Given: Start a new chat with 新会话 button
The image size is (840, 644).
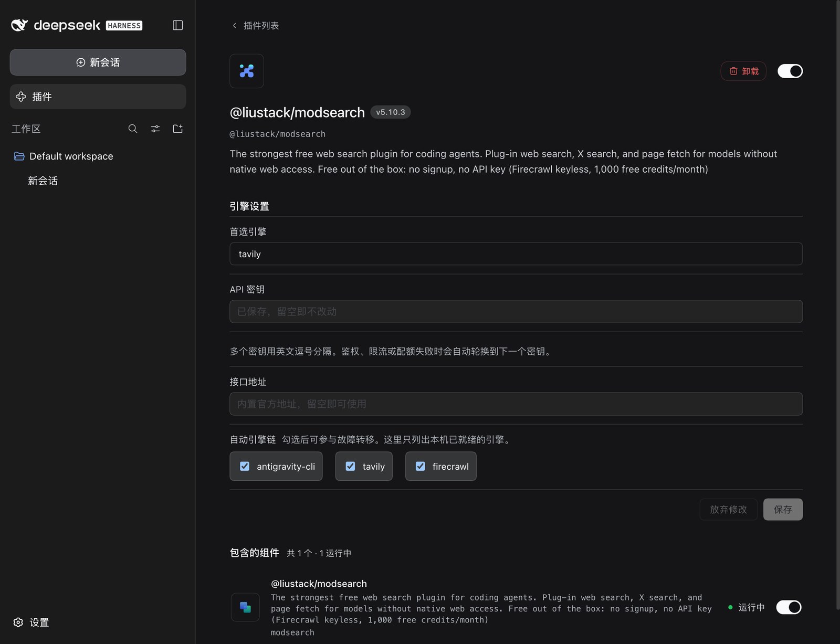Looking at the screenshot, I should [98, 62].
